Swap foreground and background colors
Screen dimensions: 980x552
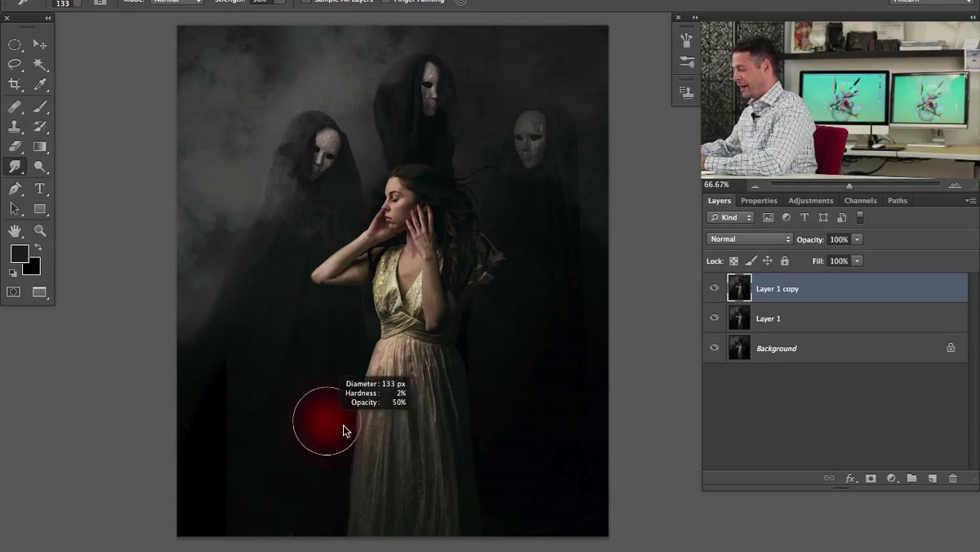[x=38, y=247]
